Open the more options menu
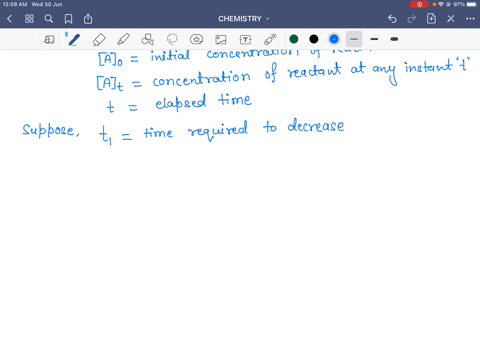 pos(470,19)
